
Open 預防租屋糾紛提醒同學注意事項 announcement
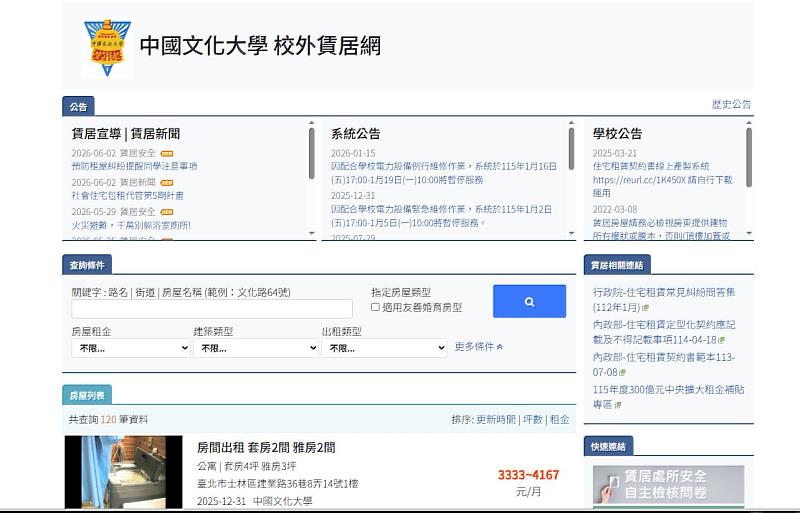pos(134,166)
